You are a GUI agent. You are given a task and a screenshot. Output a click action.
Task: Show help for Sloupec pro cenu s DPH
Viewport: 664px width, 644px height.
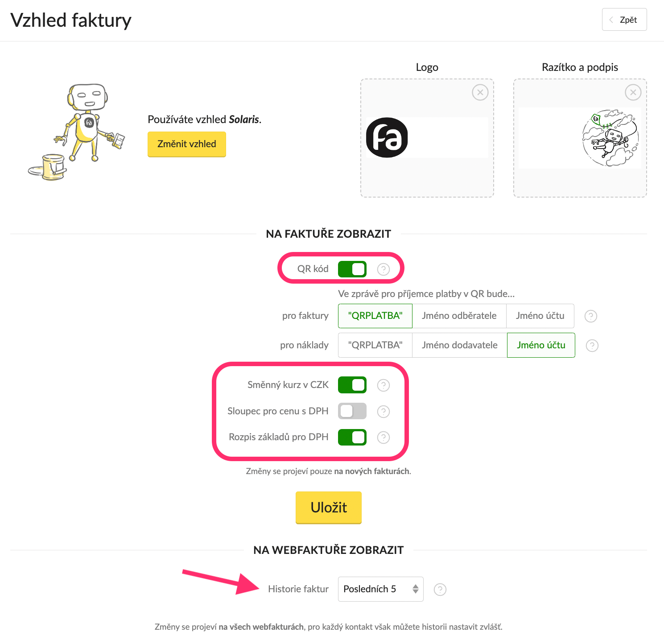click(x=383, y=411)
